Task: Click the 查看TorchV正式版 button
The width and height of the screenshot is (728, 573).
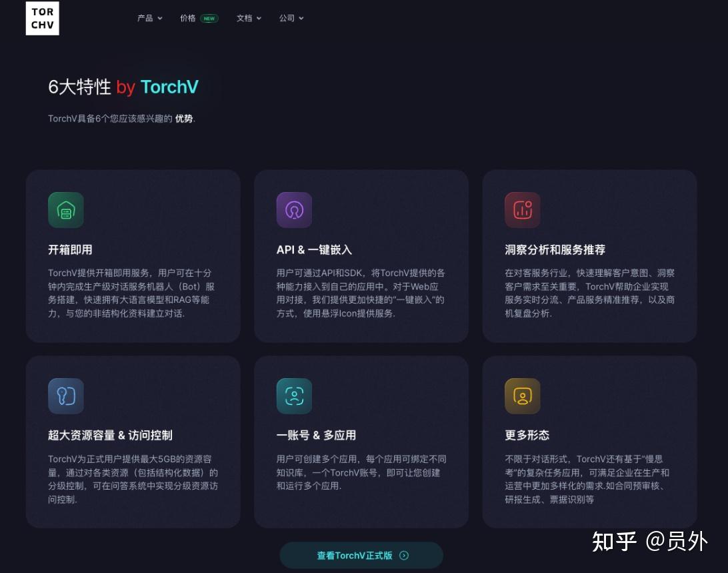Action: pyautogui.click(x=361, y=556)
